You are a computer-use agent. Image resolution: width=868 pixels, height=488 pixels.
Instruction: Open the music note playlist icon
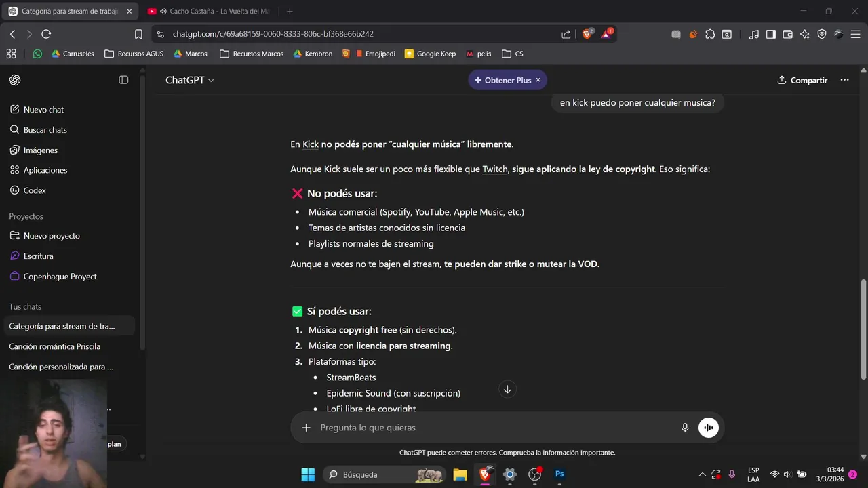(x=754, y=34)
